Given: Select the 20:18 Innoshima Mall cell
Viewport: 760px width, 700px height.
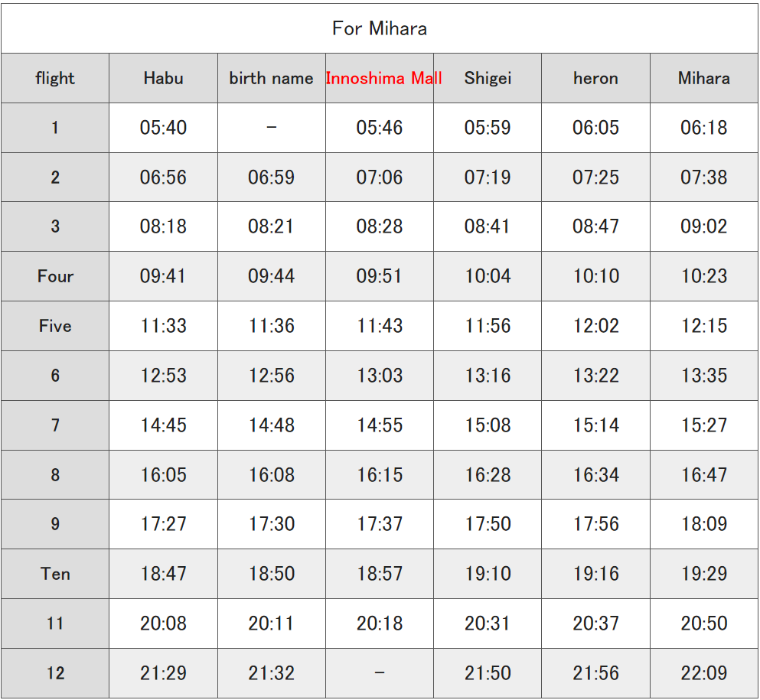Looking at the screenshot, I should [x=380, y=623].
